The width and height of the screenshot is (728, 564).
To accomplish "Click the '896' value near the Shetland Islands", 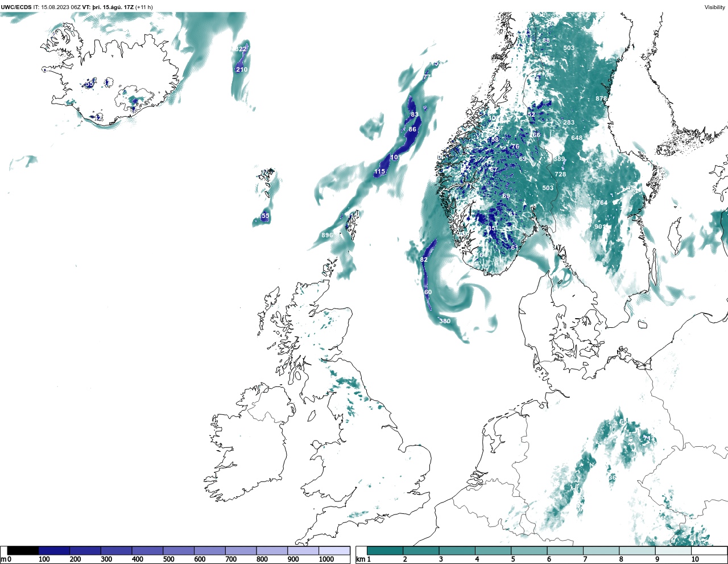I will (327, 235).
